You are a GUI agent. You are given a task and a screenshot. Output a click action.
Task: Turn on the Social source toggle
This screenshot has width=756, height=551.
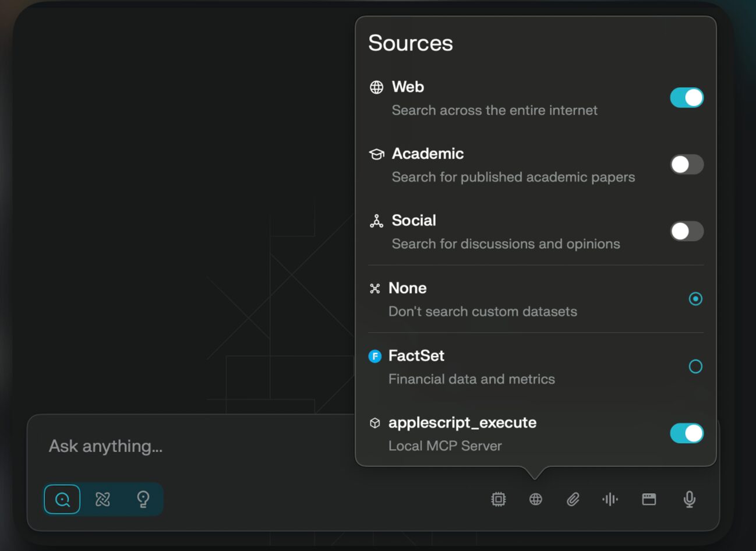687,231
